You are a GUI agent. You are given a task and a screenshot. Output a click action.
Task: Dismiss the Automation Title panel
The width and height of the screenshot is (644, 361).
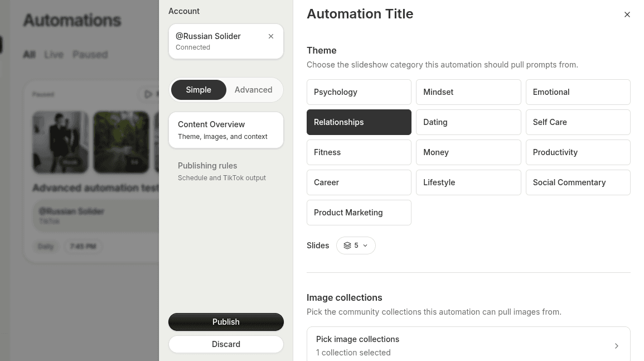[x=627, y=15]
